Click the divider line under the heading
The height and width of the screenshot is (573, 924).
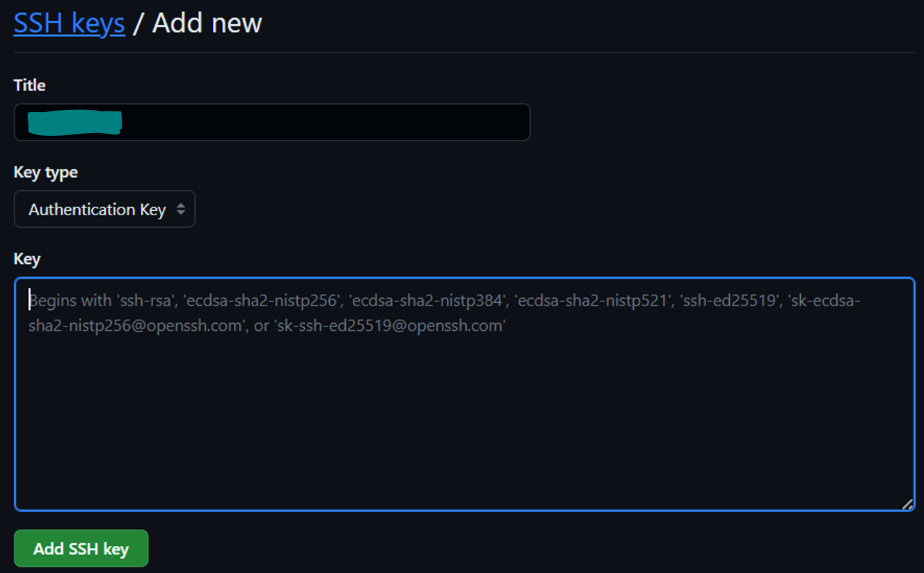pos(464,52)
